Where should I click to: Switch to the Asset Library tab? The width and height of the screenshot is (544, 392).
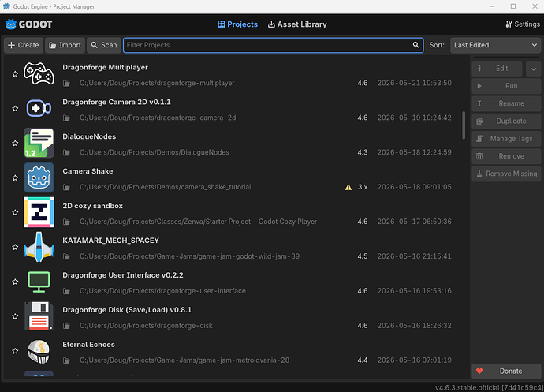point(297,24)
